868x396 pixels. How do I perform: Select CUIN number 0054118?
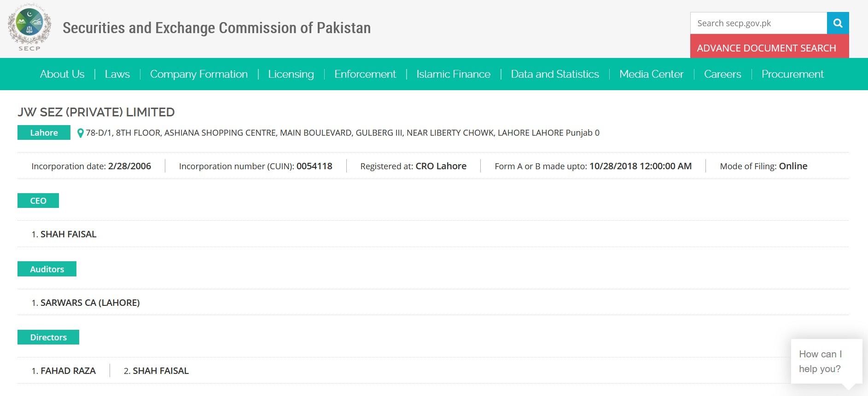tap(315, 166)
